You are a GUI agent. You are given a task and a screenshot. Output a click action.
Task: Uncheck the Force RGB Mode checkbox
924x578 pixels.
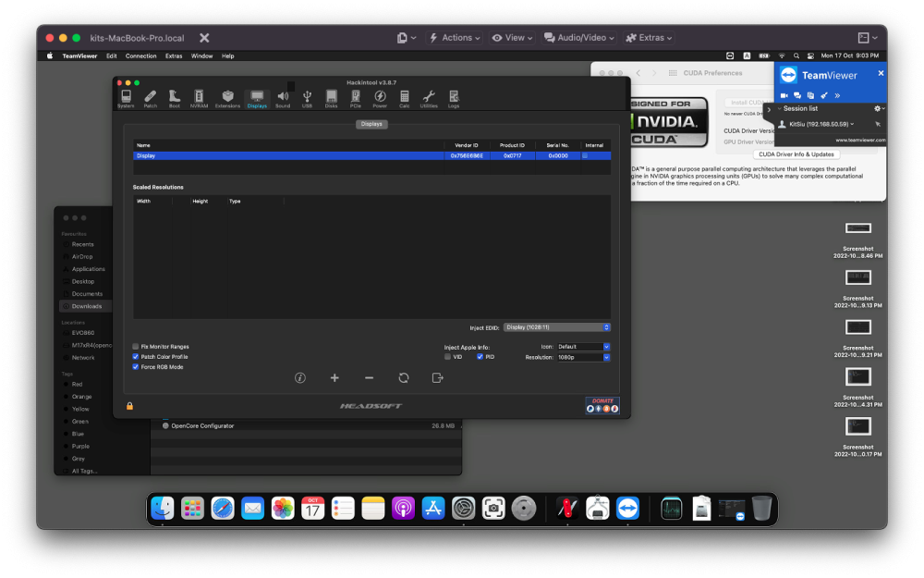pyautogui.click(x=136, y=367)
